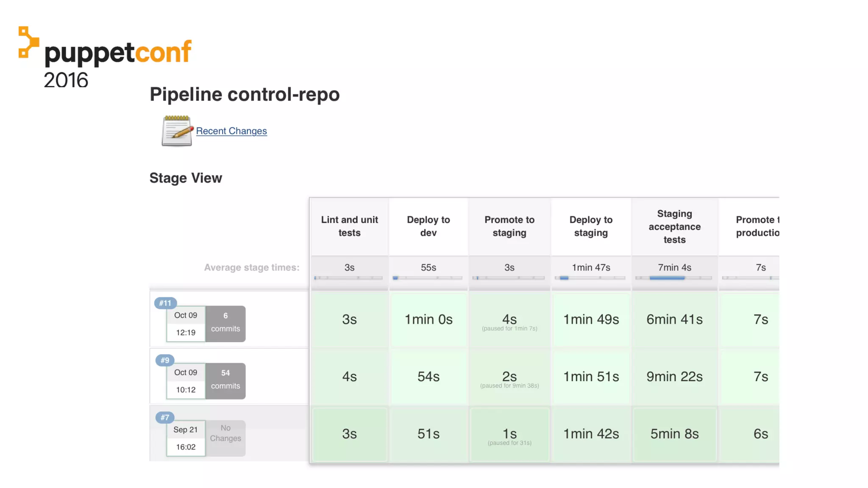The height and width of the screenshot is (488, 868).
Task: Open the 6min 41s stage cell
Action: click(674, 319)
